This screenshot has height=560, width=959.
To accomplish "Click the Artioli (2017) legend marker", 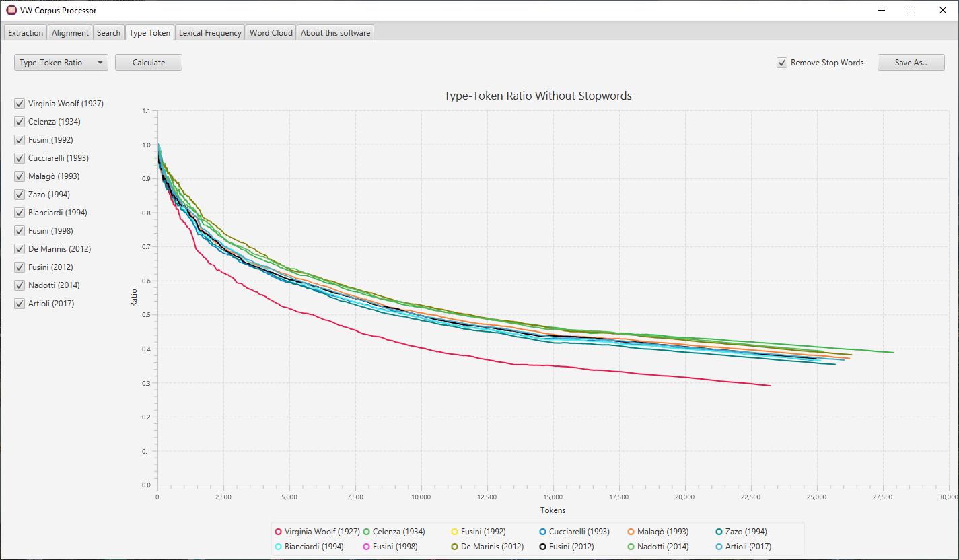I will pos(719,547).
